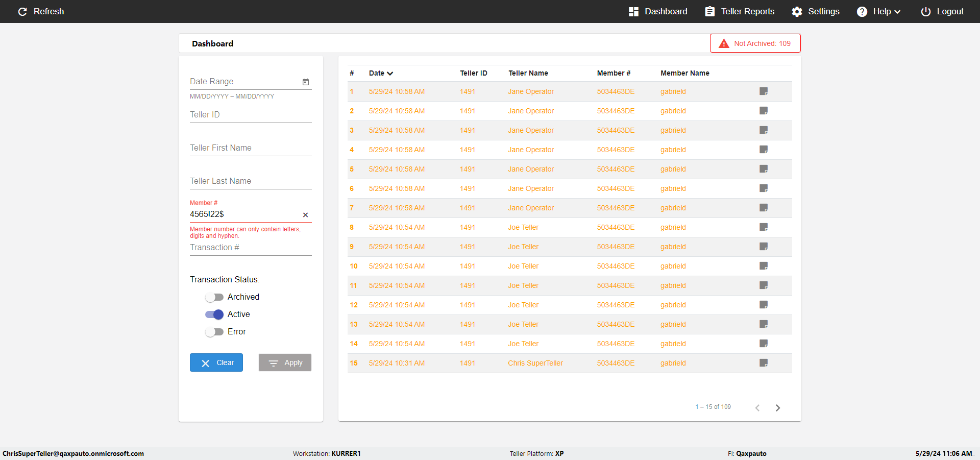Open notes icon for row 6
980x460 pixels.
click(764, 188)
